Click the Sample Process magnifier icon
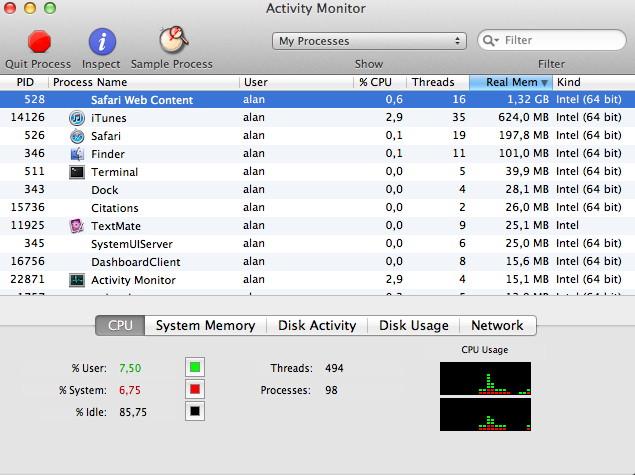Image resolution: width=635 pixels, height=475 pixels. point(173,40)
